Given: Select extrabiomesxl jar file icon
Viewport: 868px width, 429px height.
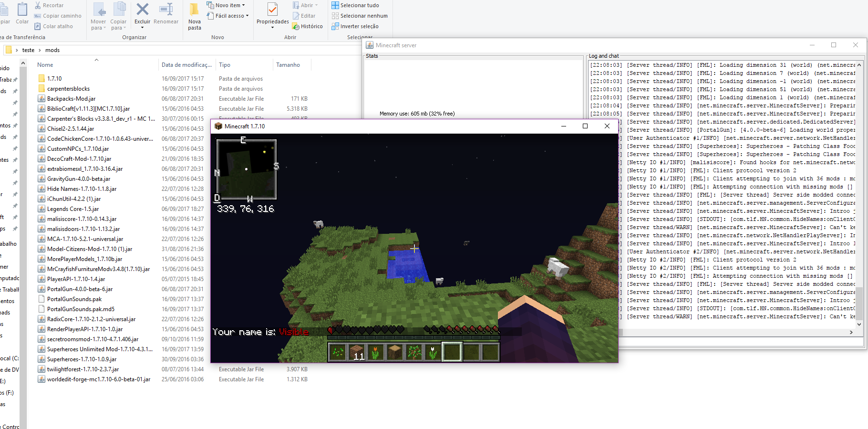Looking at the screenshot, I should point(41,168).
